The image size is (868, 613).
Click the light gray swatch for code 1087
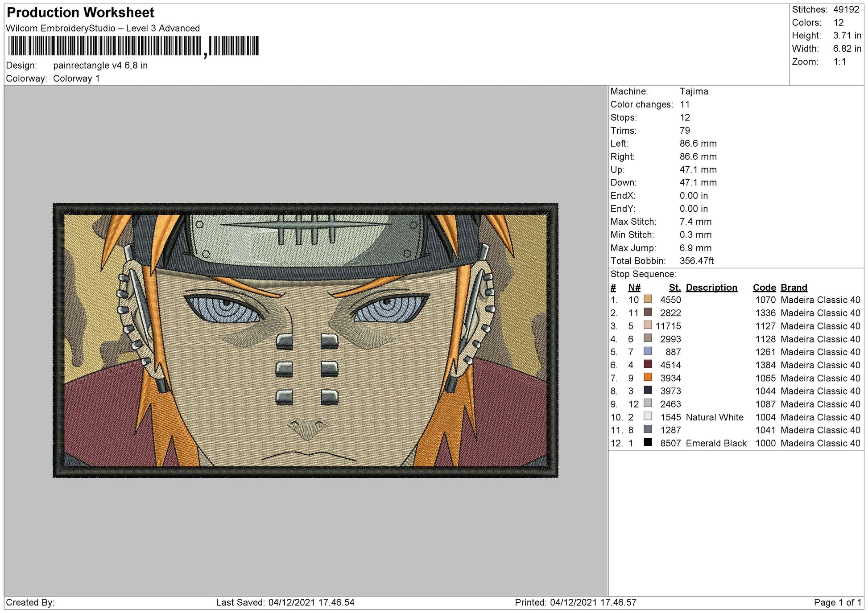coord(648,403)
